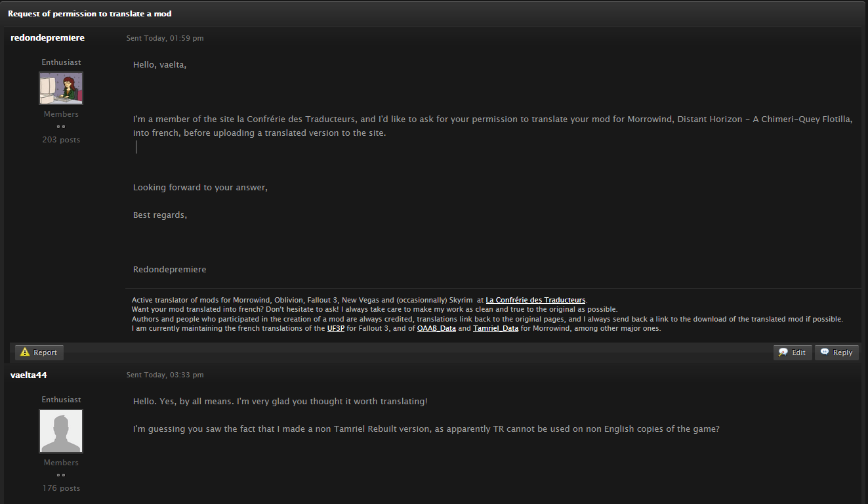Click the Report warning triangle icon
This screenshot has width=868, height=504.
[x=25, y=352]
